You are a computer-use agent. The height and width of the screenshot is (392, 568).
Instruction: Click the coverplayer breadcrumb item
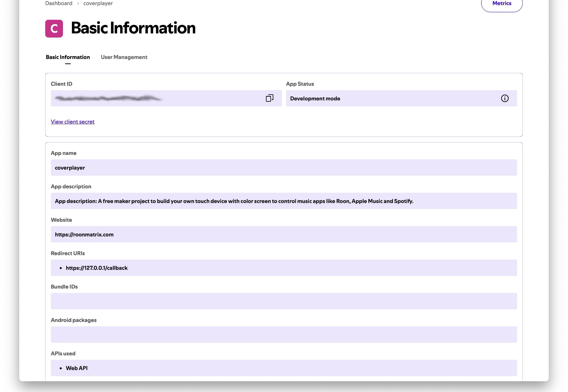(x=98, y=3)
